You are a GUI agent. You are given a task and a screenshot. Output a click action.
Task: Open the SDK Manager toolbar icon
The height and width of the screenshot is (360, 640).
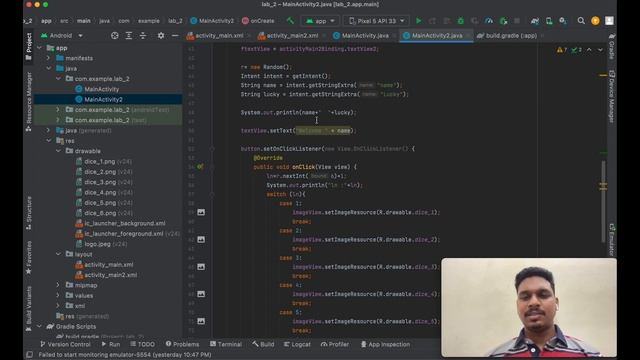point(563,21)
